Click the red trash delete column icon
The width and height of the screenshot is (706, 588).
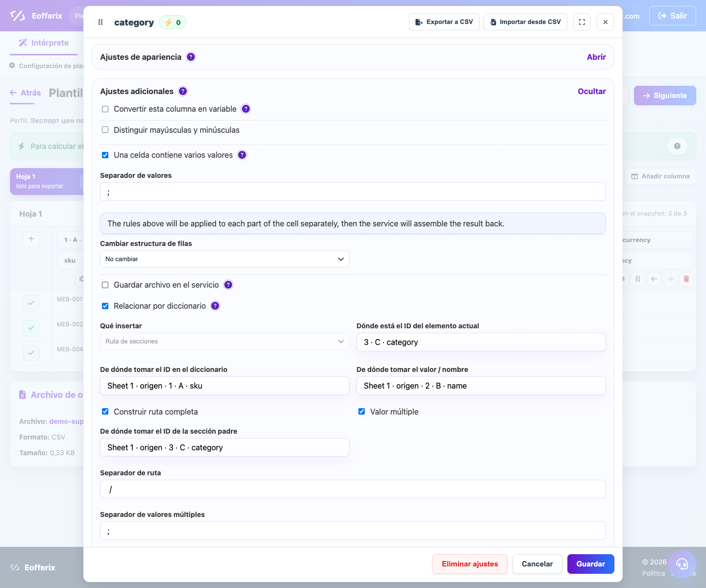686,279
